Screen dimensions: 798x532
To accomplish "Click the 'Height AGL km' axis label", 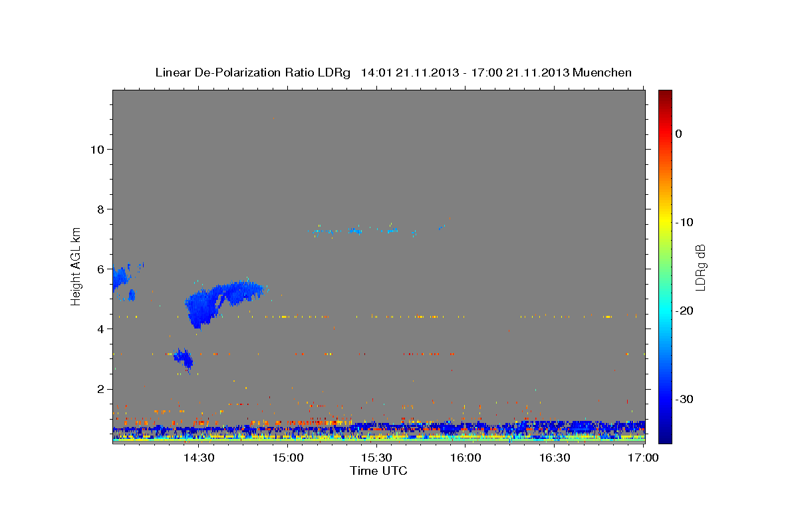I will (76, 265).
